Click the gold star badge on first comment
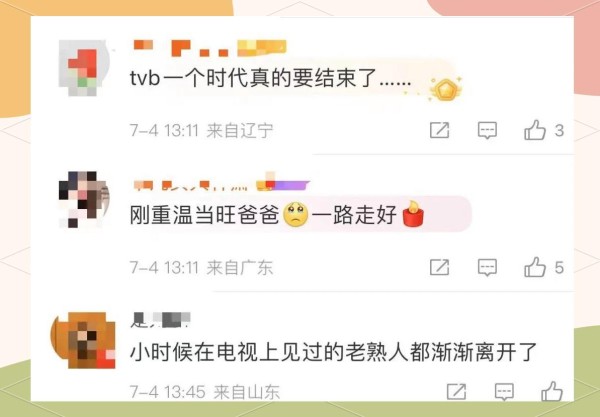Viewport: 600px width, 417px height. [x=446, y=90]
